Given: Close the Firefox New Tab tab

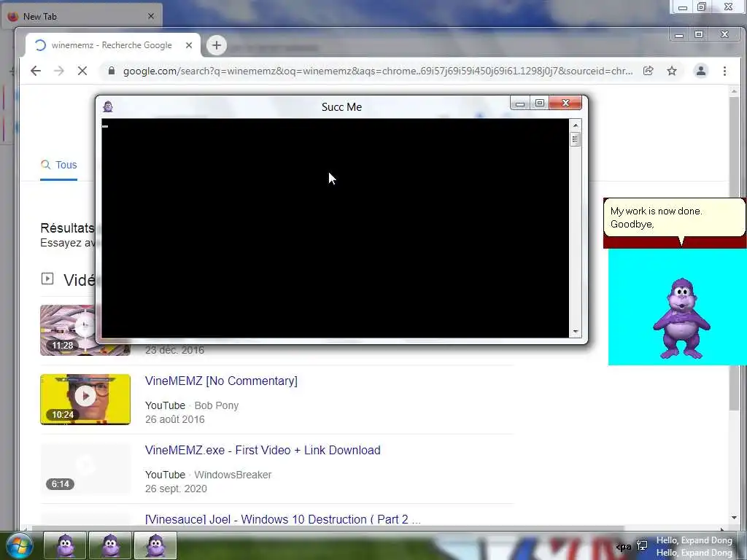Looking at the screenshot, I should [x=151, y=16].
